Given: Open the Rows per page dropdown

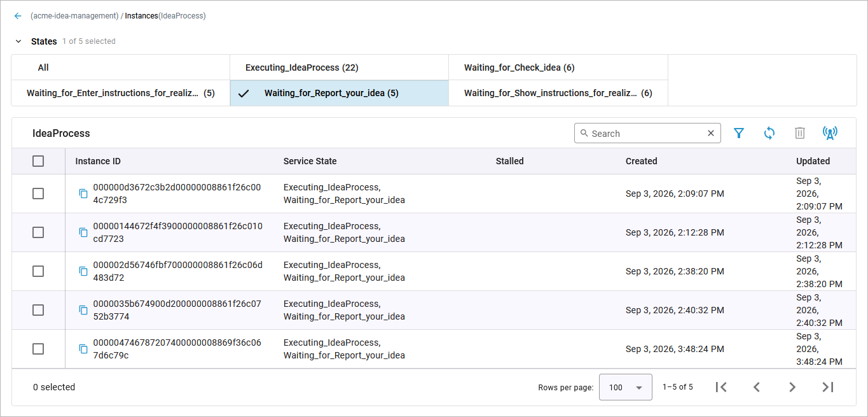Looking at the screenshot, I should (x=626, y=387).
